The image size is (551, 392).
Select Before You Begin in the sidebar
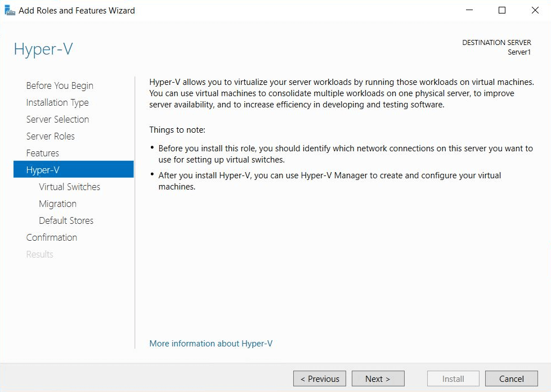tap(59, 85)
